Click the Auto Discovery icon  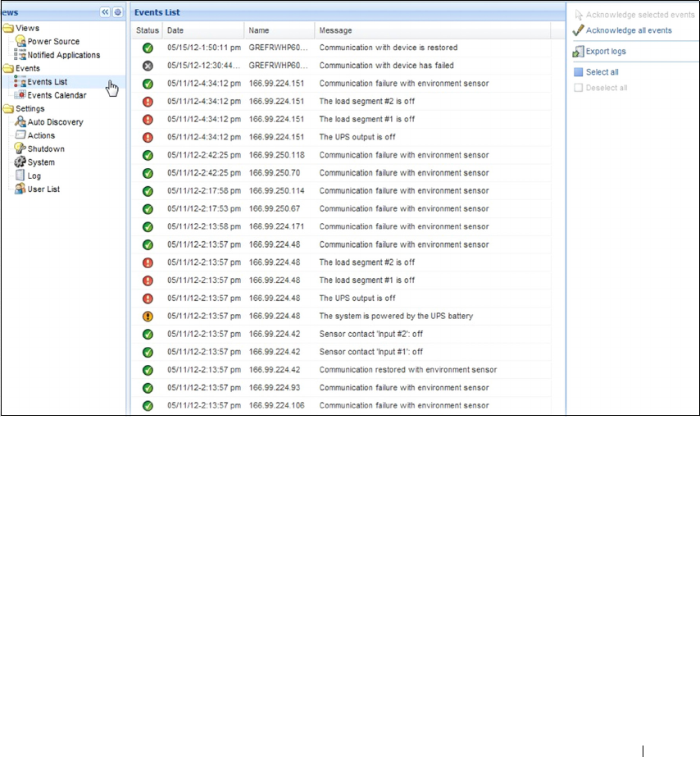pos(20,121)
